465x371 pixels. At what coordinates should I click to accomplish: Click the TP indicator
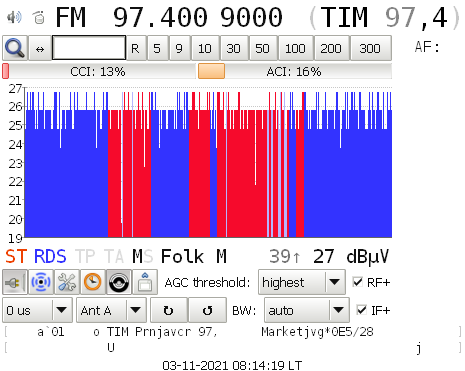point(85,256)
